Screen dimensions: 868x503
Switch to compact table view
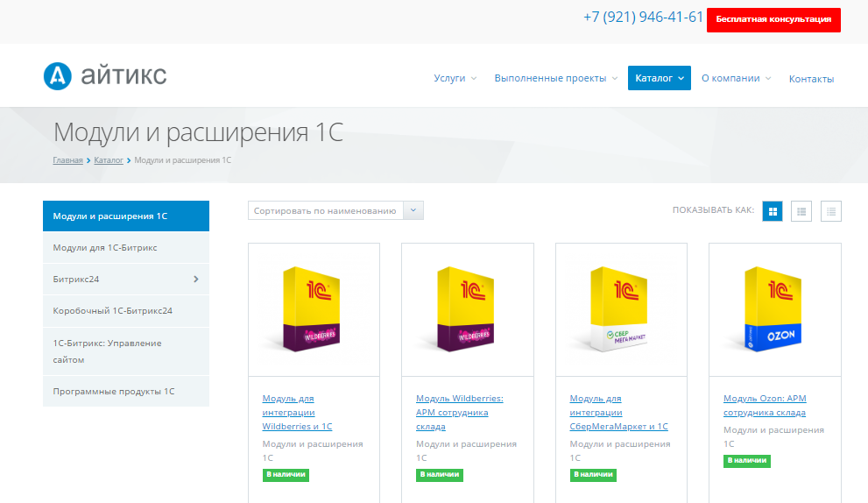point(831,211)
